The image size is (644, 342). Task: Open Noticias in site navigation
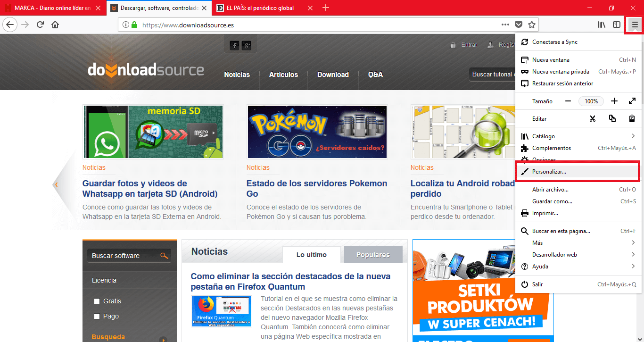tap(237, 75)
